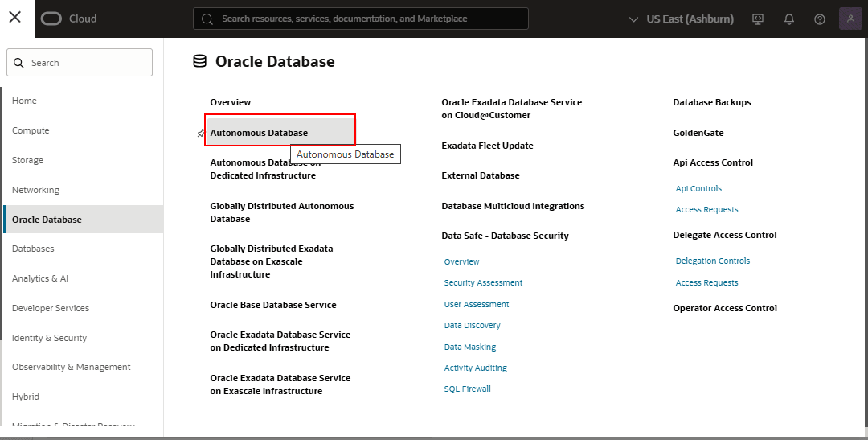Focus the top search resources field
This screenshot has width=868, height=440.
pyautogui.click(x=360, y=19)
